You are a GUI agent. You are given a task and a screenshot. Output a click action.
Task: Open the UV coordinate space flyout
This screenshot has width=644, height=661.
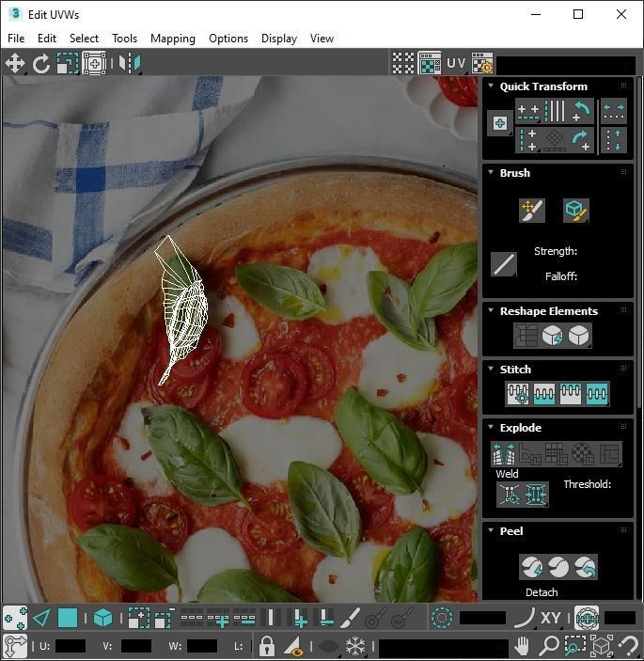coord(456,63)
